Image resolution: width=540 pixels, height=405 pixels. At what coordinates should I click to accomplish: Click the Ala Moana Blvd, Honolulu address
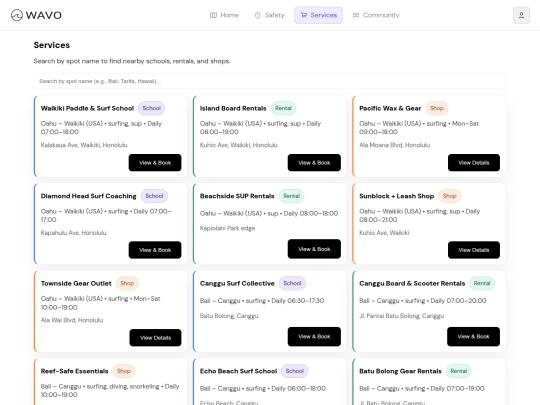tap(395, 145)
